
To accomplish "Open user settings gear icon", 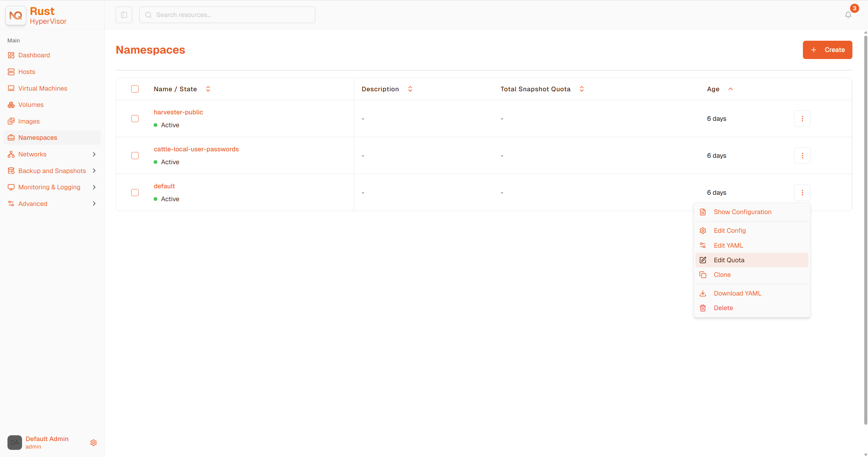I will pos(94,443).
